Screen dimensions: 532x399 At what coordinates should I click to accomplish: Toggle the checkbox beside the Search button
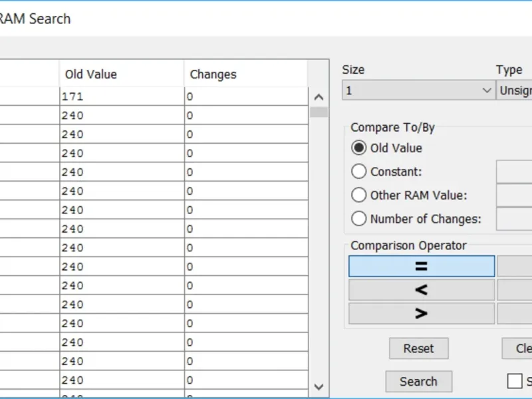[x=515, y=381]
